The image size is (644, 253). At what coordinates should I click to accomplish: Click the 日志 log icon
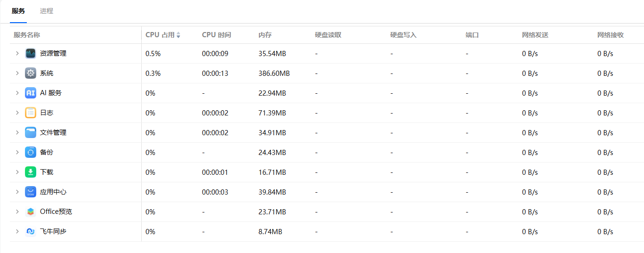pos(31,113)
